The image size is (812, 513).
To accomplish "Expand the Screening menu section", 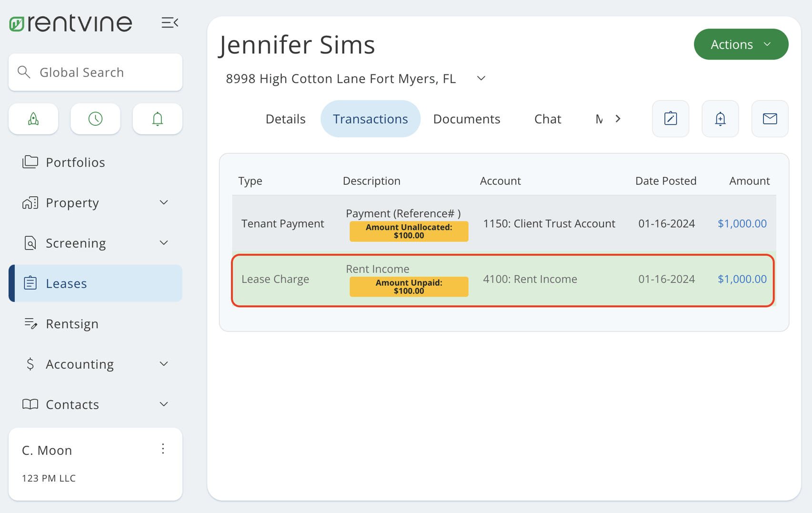I will point(163,243).
